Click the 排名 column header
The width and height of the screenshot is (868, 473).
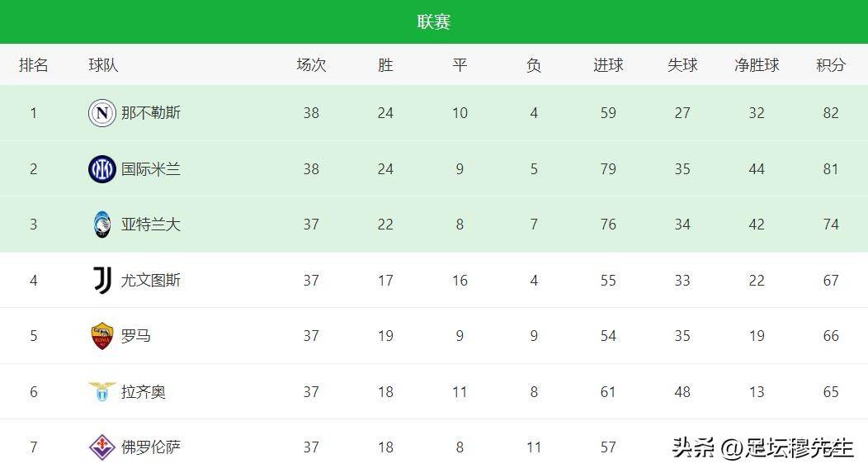(34, 64)
